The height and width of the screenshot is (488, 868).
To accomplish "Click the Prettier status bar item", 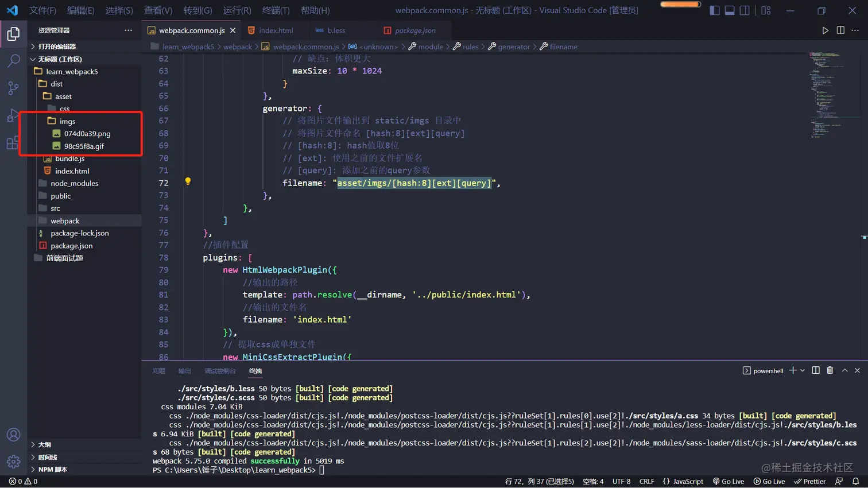I will (809, 482).
